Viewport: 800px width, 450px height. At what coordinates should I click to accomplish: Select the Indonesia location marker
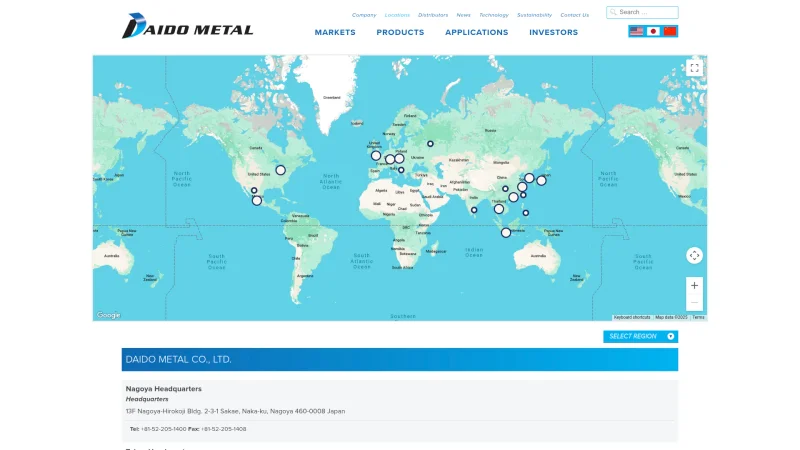click(x=506, y=233)
